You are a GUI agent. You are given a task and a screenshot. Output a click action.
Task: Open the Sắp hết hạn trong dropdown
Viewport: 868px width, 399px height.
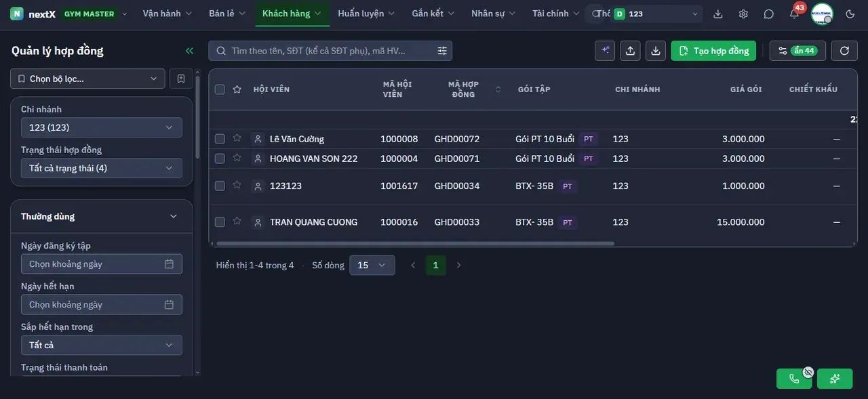coord(102,345)
